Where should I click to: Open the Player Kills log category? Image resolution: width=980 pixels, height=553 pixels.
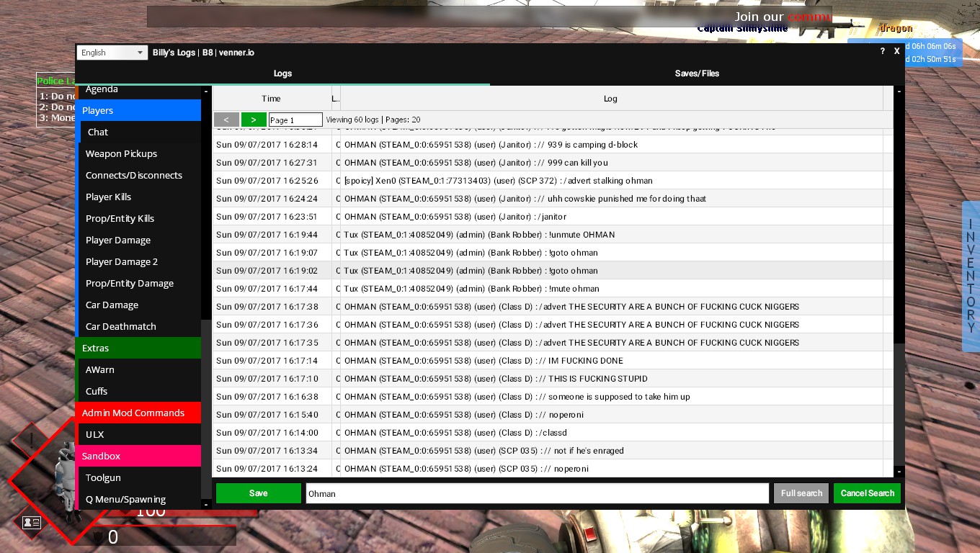pyautogui.click(x=108, y=197)
